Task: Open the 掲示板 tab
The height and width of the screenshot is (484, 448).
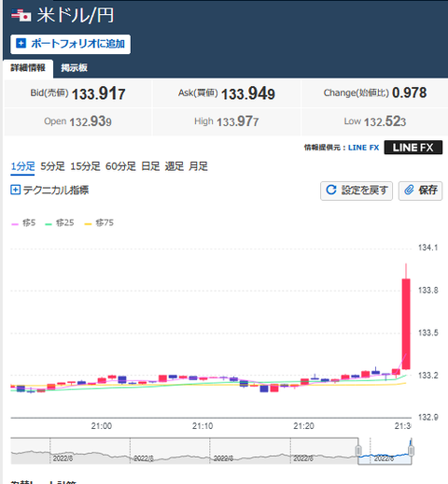Action: tap(74, 68)
